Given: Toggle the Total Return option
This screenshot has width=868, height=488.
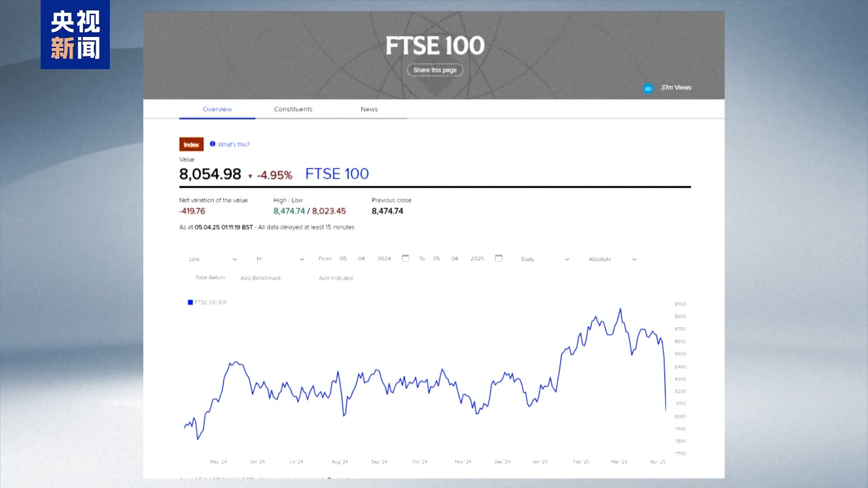Looking at the screenshot, I should coord(210,277).
